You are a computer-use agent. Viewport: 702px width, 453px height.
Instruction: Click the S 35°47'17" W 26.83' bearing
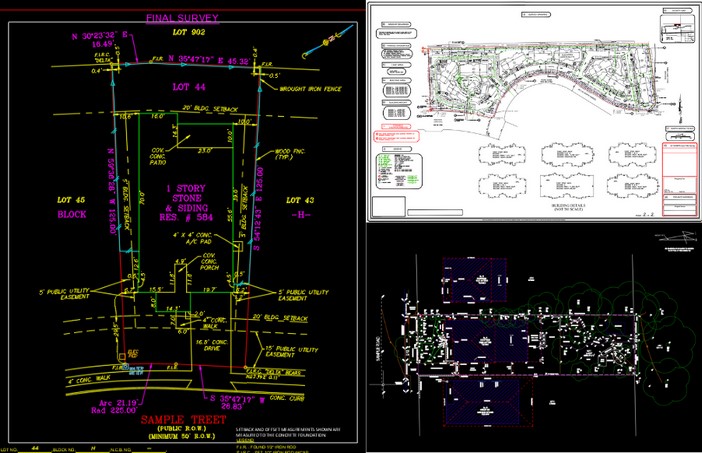(237, 402)
